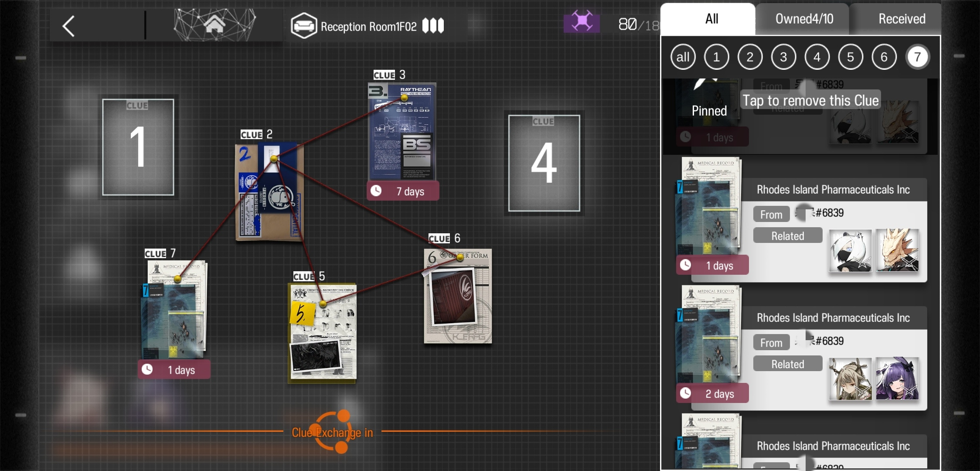Select the Clue 7 medical record on board
This screenshot has width=980, height=471.
click(174, 310)
